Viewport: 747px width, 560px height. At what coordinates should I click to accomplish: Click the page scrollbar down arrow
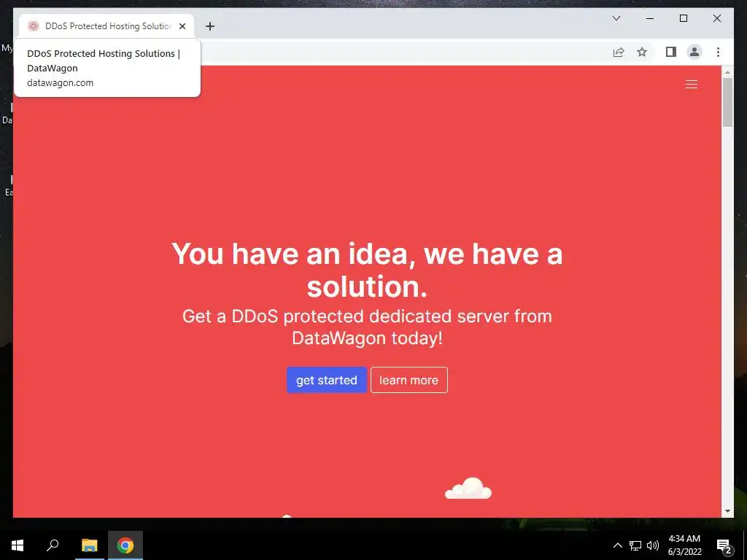(727, 511)
